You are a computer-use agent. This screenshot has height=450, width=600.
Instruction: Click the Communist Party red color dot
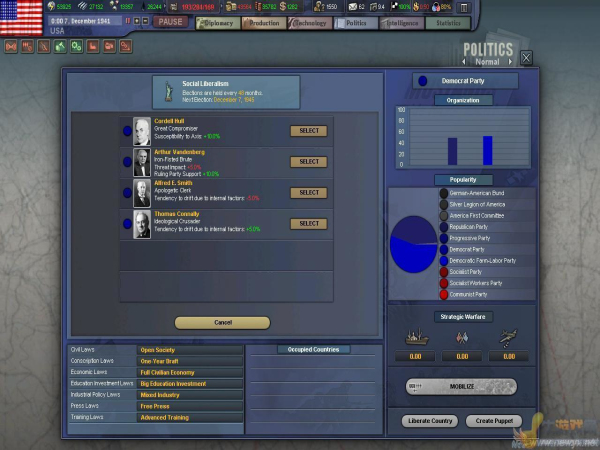point(444,295)
